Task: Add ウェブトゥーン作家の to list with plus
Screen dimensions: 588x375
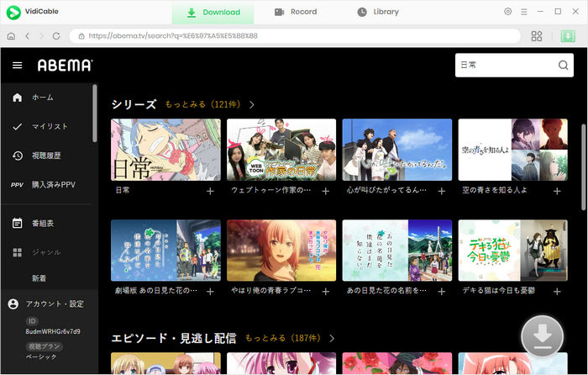Action: click(326, 192)
